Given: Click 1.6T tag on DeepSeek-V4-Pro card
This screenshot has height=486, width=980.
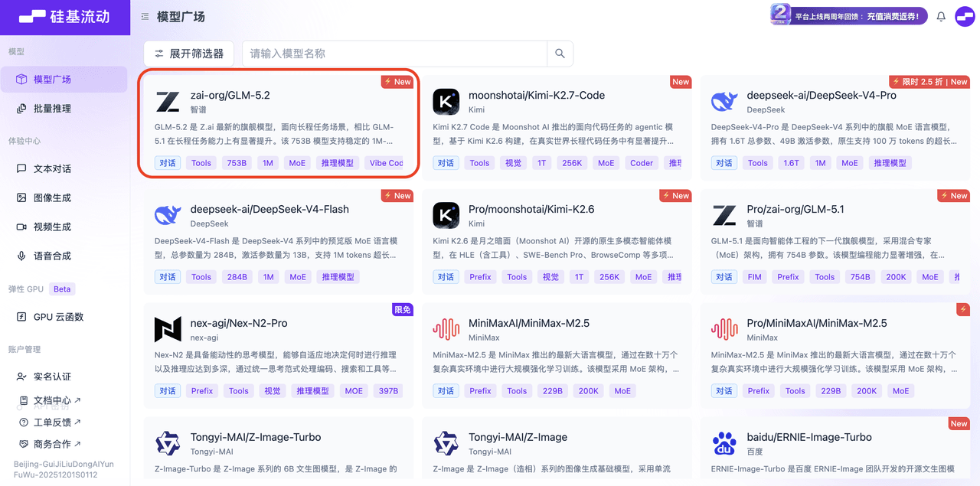Looking at the screenshot, I should (x=791, y=163).
